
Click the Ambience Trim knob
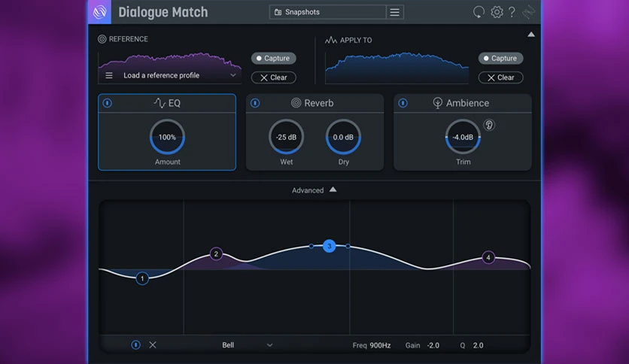[x=463, y=137]
